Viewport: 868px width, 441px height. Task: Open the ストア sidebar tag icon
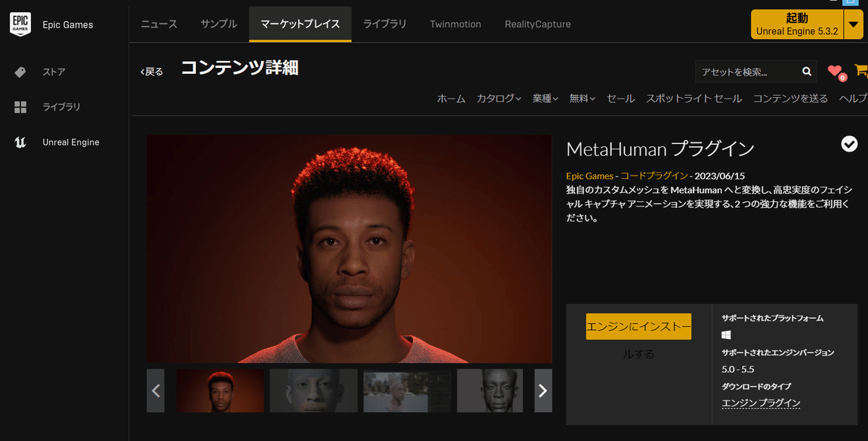click(x=20, y=72)
